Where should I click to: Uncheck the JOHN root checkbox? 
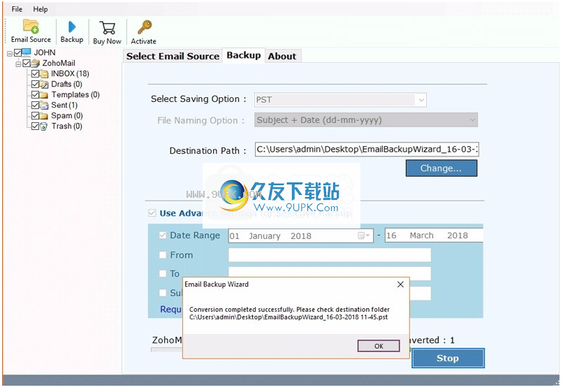tap(17, 53)
